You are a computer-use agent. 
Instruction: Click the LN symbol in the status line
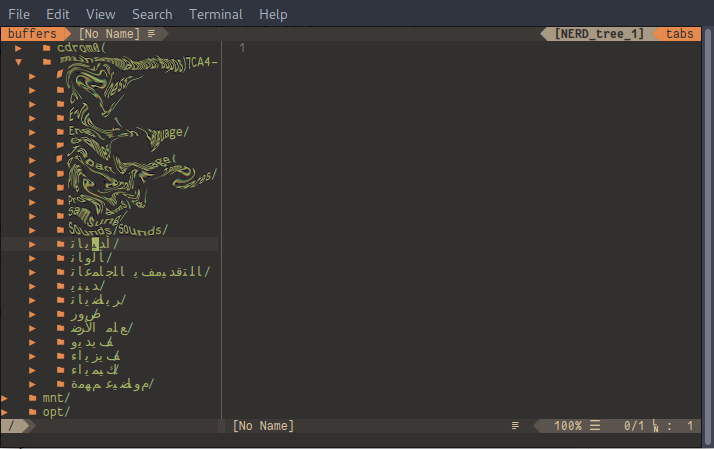[x=656, y=426]
